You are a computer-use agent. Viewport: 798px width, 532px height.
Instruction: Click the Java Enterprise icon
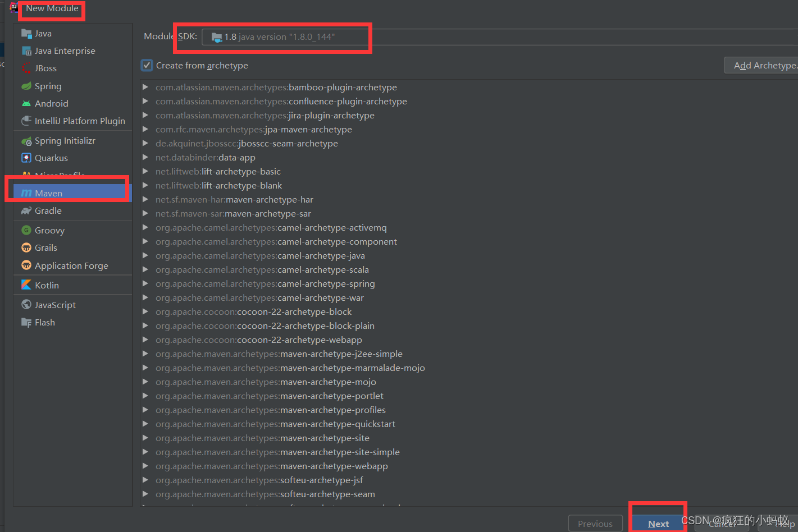[x=26, y=51]
